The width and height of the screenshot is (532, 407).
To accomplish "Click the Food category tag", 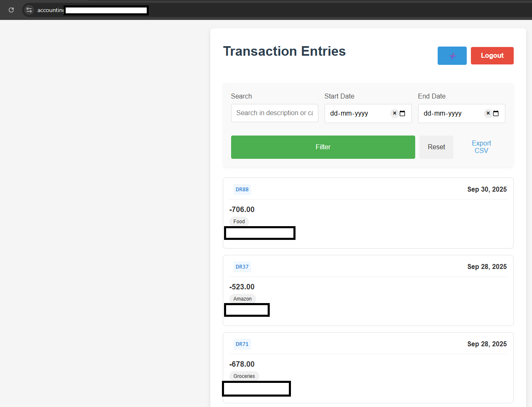I will [239, 222].
